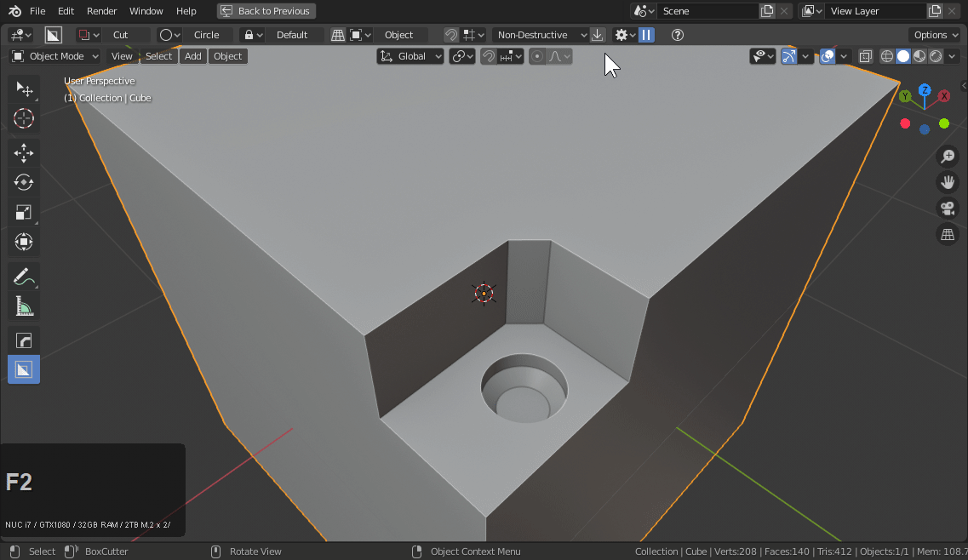Switch to wireframe viewport shading
This screenshot has width=968, height=560.
pos(887,56)
